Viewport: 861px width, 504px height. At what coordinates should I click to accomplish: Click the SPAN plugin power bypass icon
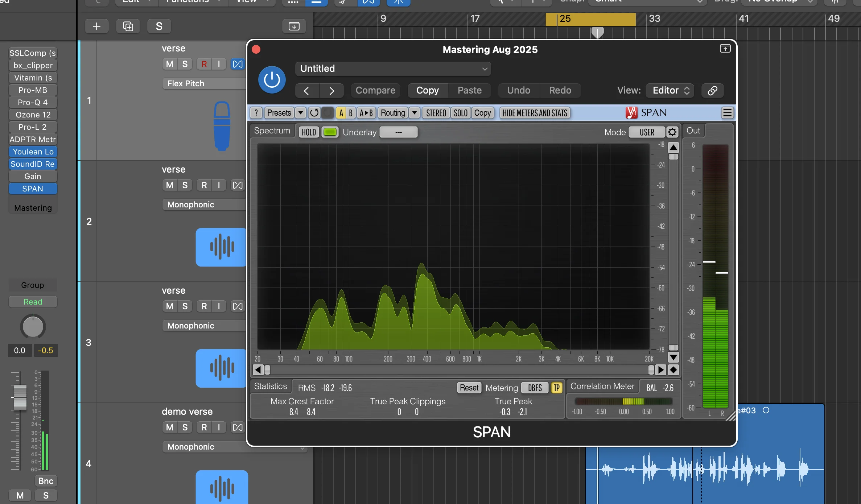(272, 79)
